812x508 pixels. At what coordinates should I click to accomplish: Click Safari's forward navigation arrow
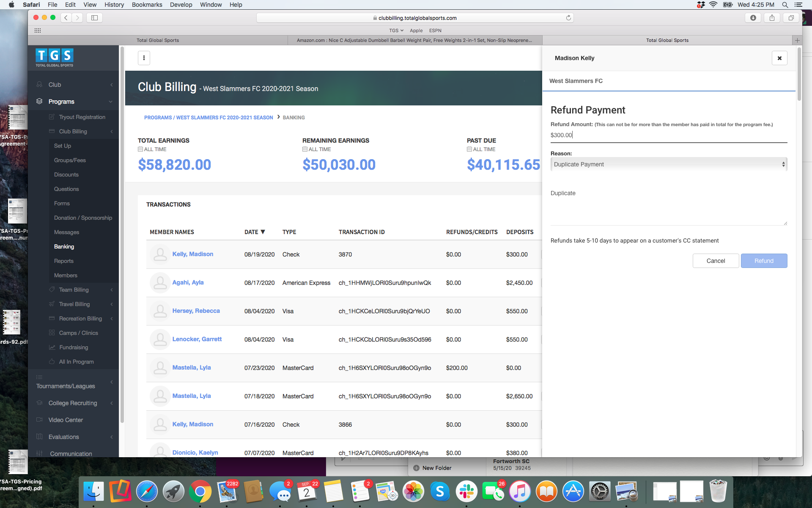pyautogui.click(x=77, y=18)
